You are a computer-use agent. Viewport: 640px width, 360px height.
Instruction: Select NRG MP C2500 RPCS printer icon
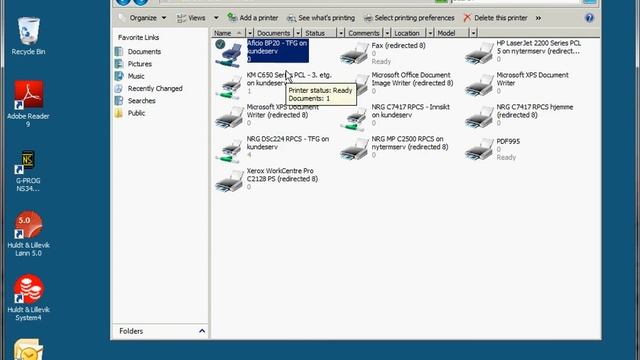[354, 149]
